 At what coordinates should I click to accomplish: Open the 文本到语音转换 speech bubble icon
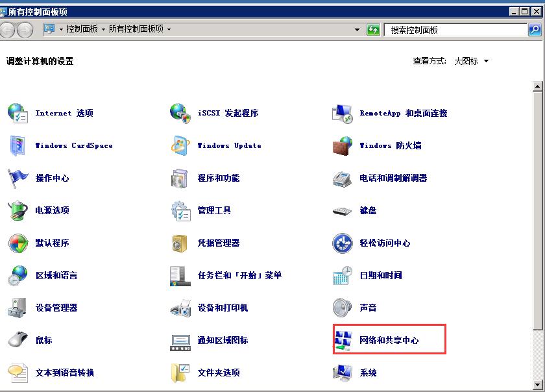pyautogui.click(x=18, y=373)
